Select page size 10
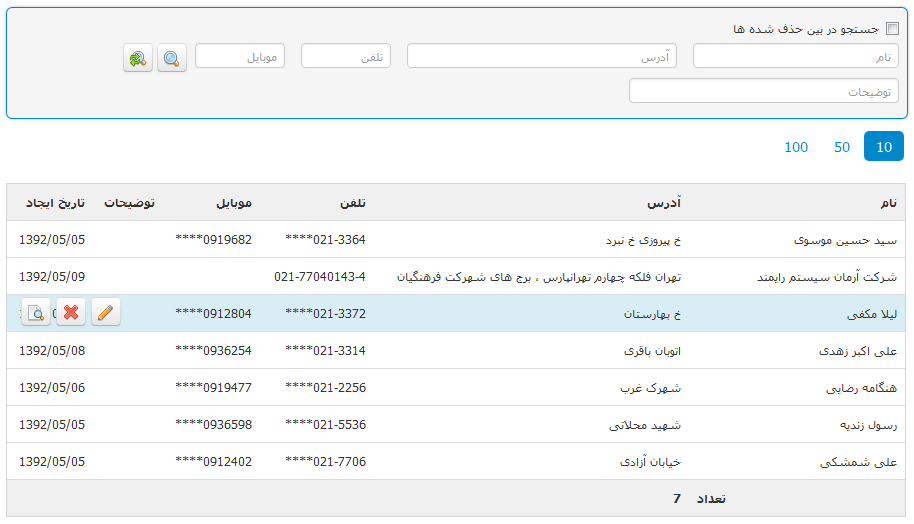This screenshot has width=914, height=524. 883,147
